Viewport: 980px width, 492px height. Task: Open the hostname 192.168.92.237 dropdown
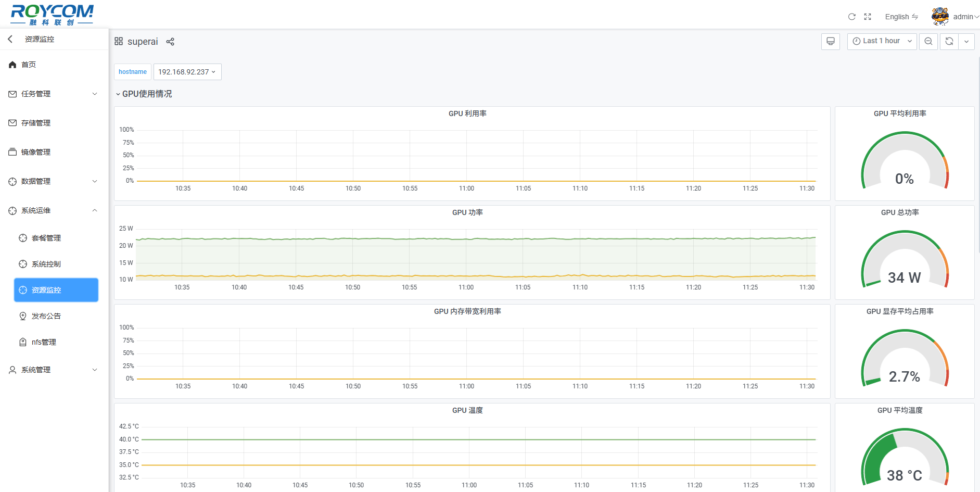[x=187, y=72]
